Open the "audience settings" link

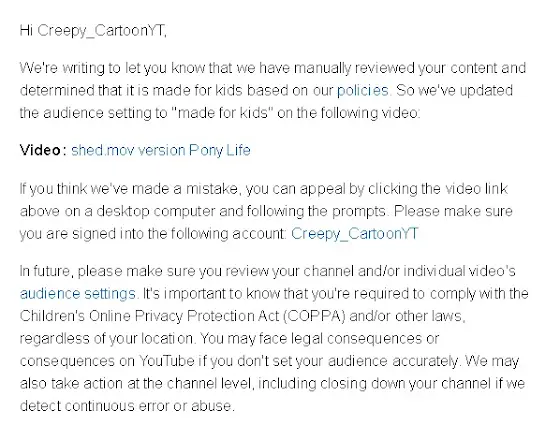(x=78, y=294)
